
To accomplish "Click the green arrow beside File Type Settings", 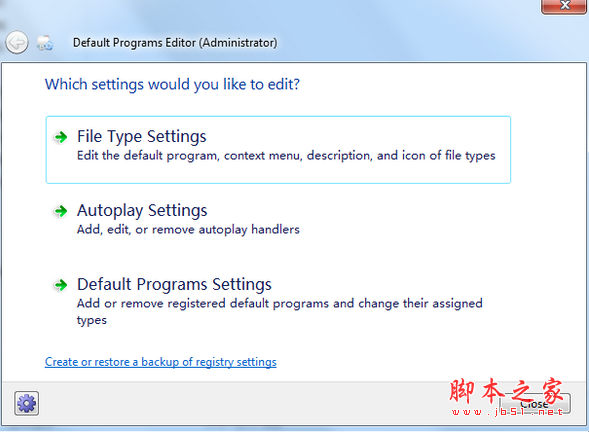I will click(60, 137).
